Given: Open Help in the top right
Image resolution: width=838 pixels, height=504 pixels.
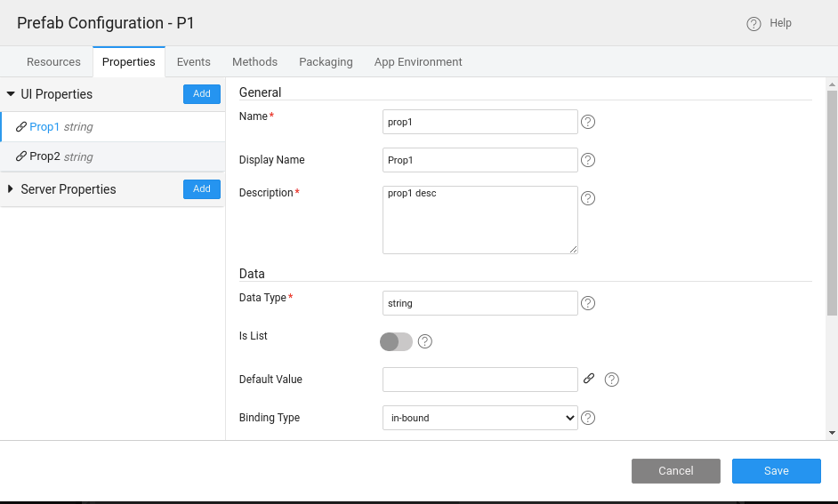Looking at the screenshot, I should tap(770, 23).
